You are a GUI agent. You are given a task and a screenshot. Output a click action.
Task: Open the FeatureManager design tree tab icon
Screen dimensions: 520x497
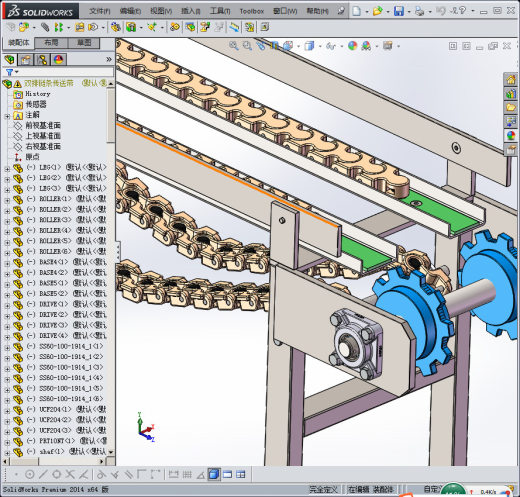click(10, 60)
